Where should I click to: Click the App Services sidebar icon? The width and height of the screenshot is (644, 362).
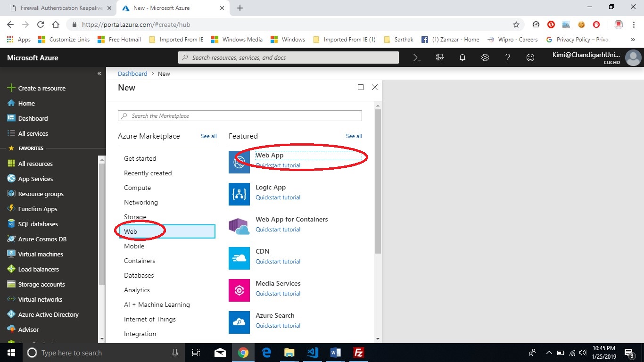pyautogui.click(x=11, y=179)
